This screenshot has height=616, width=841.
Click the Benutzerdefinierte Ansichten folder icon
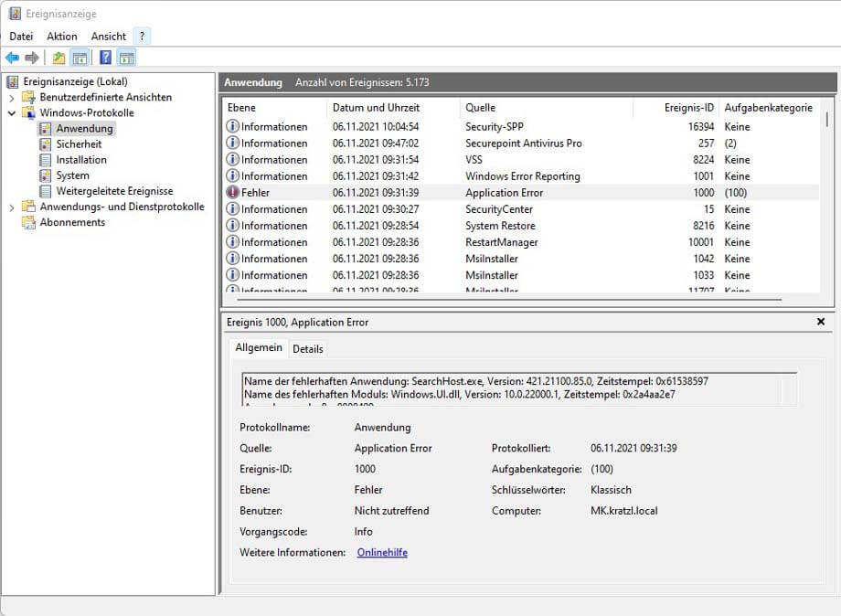pyautogui.click(x=28, y=97)
